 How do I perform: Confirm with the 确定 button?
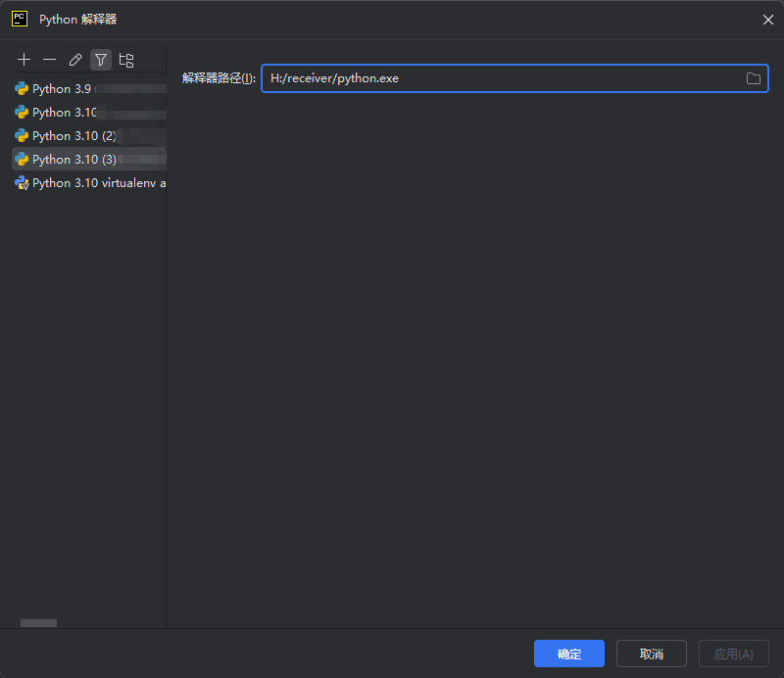(x=569, y=654)
